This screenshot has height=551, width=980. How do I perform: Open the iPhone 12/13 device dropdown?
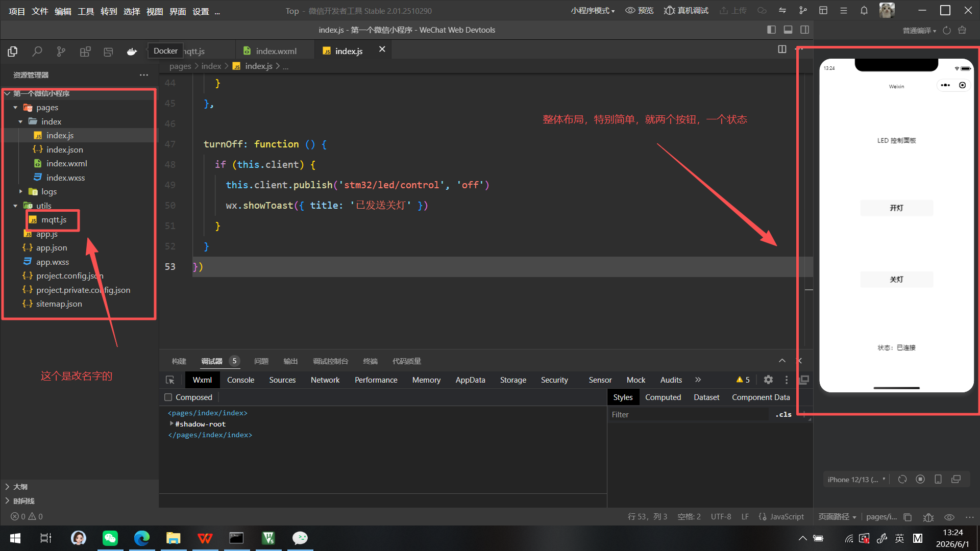tap(856, 480)
